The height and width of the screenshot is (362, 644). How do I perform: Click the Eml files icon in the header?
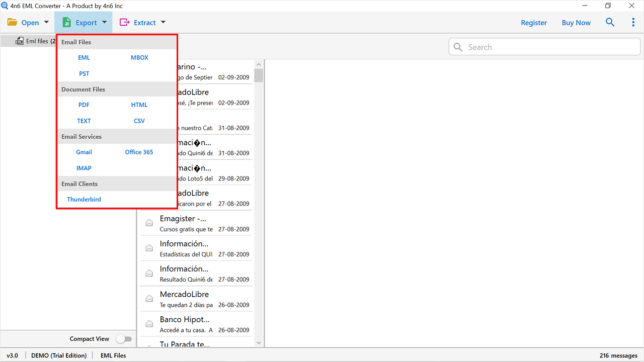point(19,41)
